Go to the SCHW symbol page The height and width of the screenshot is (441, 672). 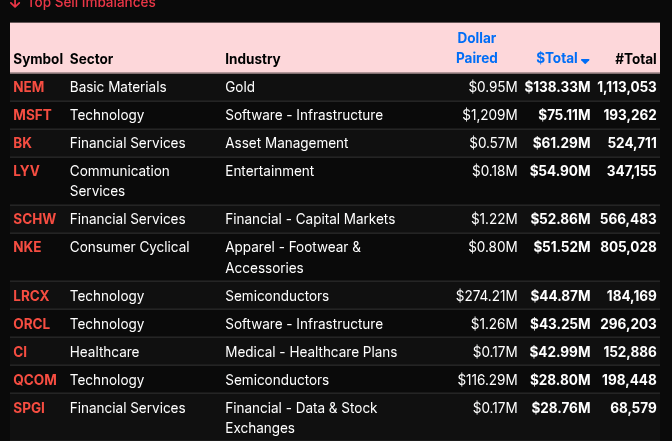click(35, 219)
